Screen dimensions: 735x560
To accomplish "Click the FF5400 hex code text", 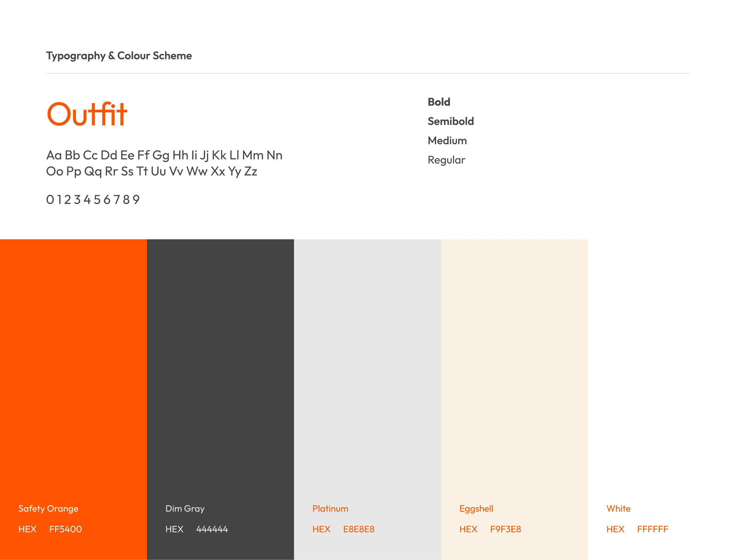I will (x=65, y=529).
